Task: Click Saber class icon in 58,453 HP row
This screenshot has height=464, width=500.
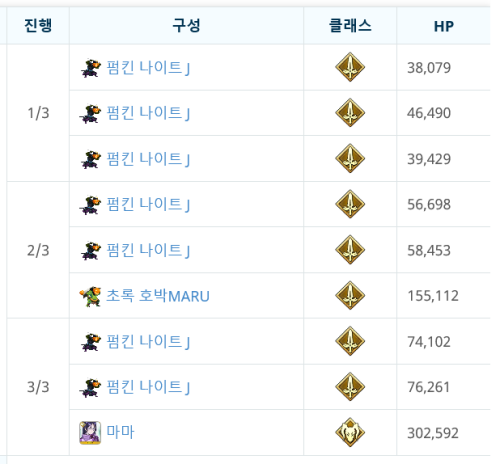Action: (350, 250)
